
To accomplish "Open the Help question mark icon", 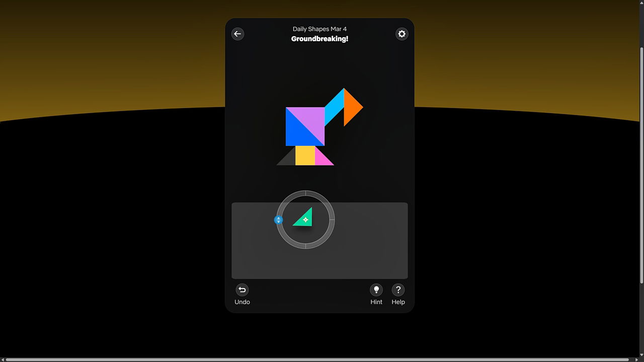I will click(398, 290).
